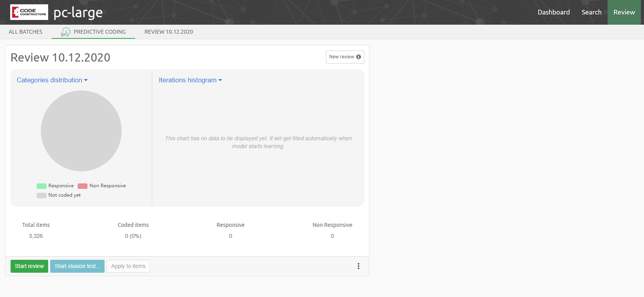Open the three-dot more options menu
The width and height of the screenshot is (644, 297).
(x=358, y=266)
